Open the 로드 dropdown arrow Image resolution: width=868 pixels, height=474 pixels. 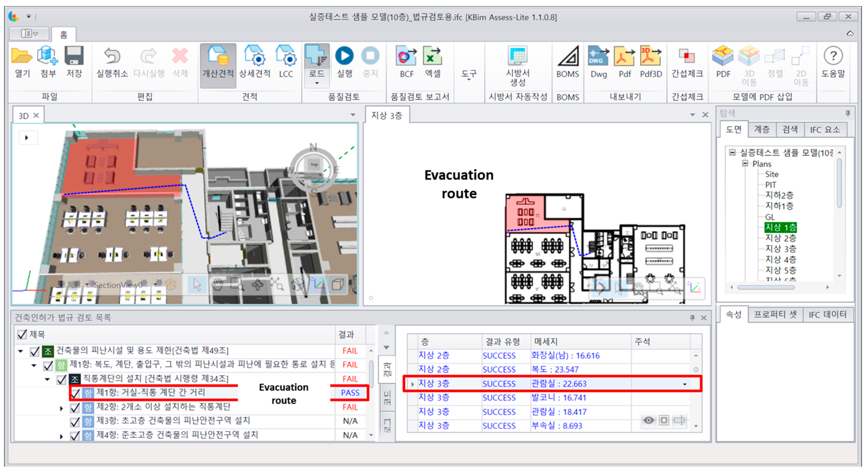[x=316, y=83]
